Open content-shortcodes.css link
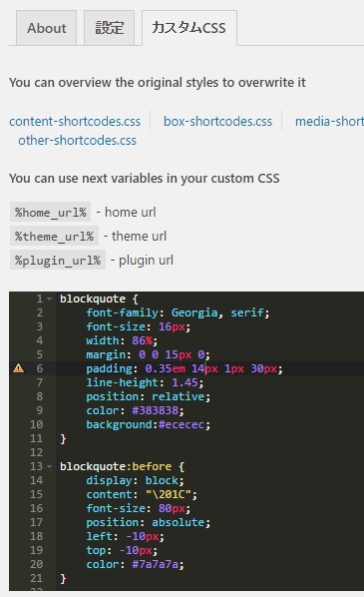364x597 pixels. 75,122
